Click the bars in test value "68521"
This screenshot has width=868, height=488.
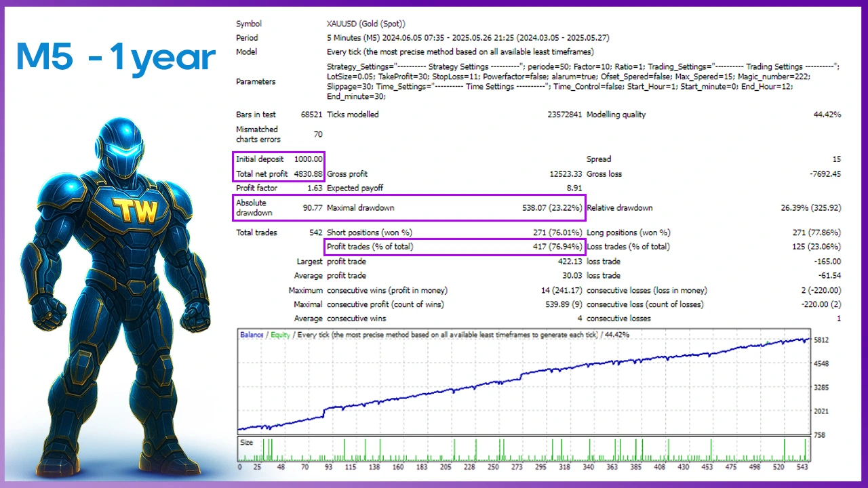(311, 115)
